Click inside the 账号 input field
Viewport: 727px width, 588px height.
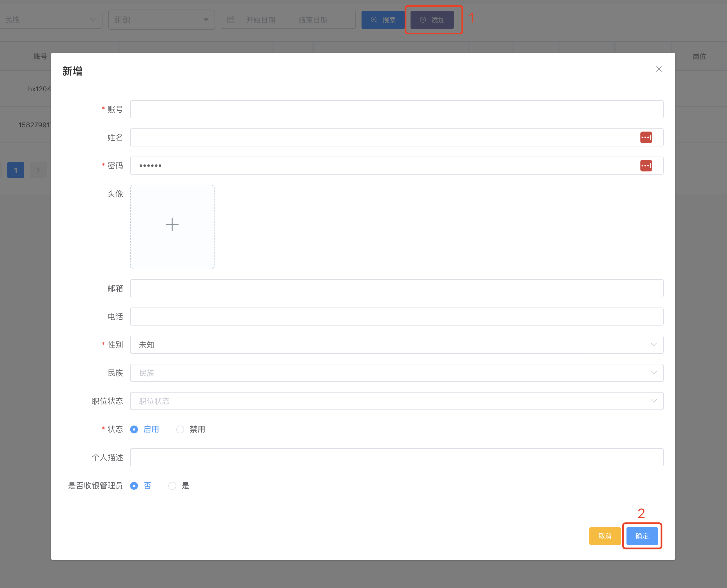click(x=396, y=109)
